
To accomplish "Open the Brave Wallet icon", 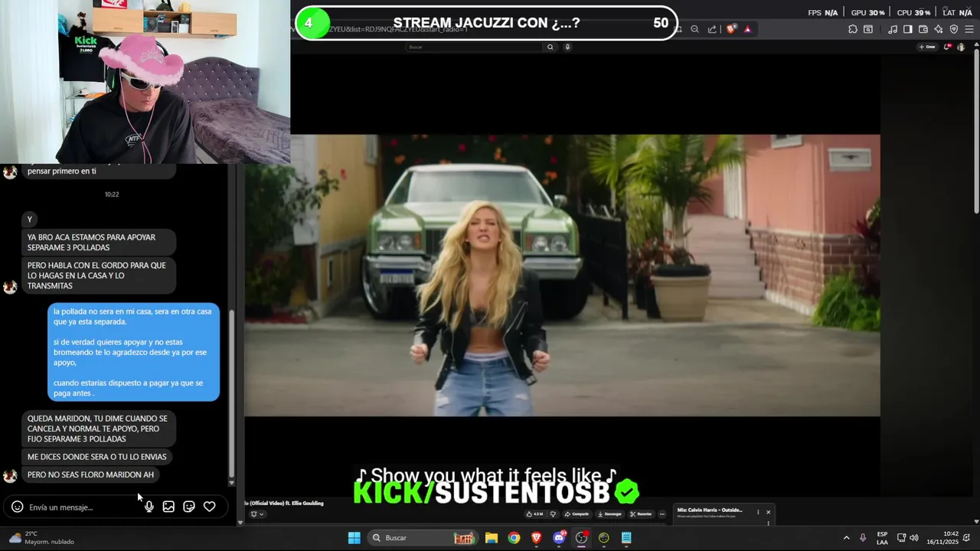I will point(923,29).
